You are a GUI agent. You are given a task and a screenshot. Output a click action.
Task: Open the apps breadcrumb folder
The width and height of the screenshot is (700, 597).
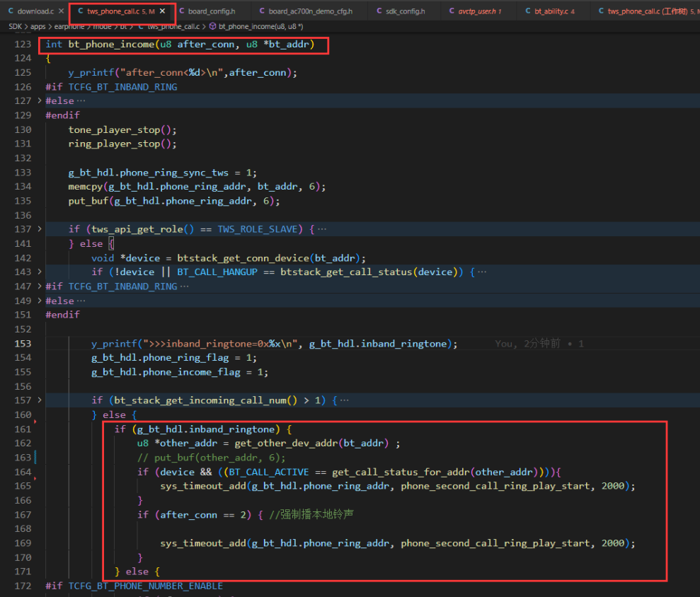pyautogui.click(x=38, y=26)
